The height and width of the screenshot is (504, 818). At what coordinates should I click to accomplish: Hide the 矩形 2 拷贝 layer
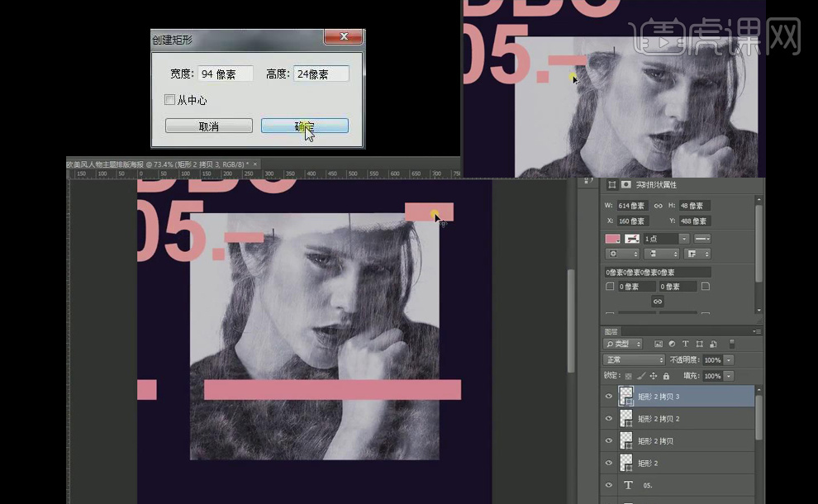pyautogui.click(x=609, y=441)
